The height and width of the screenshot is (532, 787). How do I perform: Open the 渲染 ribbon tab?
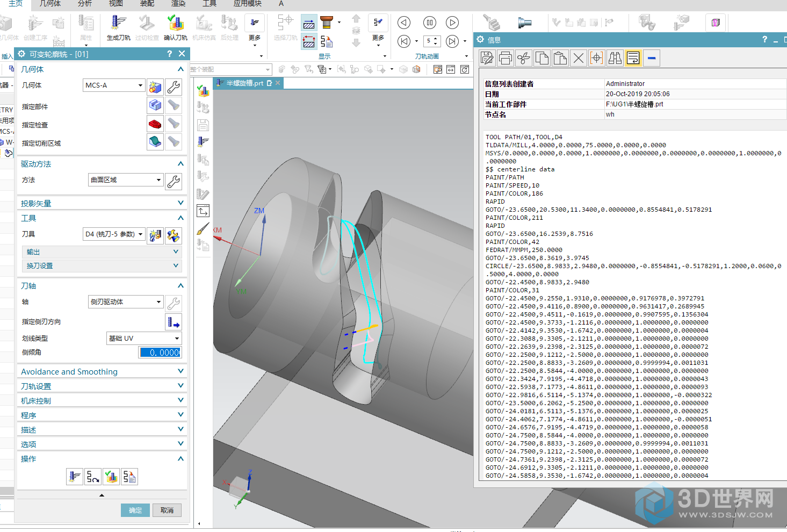tap(178, 4)
